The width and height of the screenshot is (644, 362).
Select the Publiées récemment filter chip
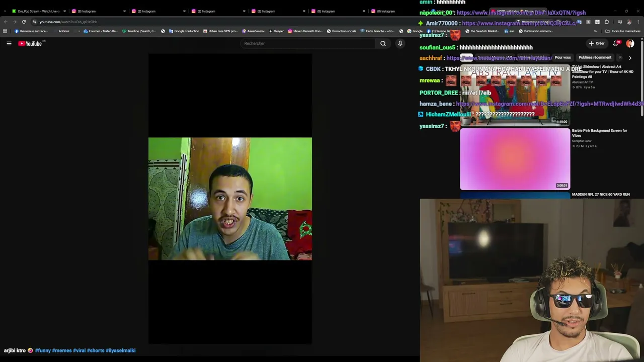tap(595, 58)
